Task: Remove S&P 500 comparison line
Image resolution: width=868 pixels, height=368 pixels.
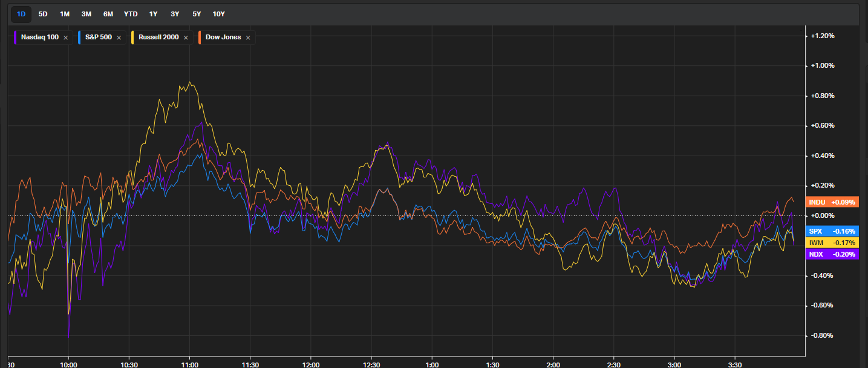Action: 119,38
